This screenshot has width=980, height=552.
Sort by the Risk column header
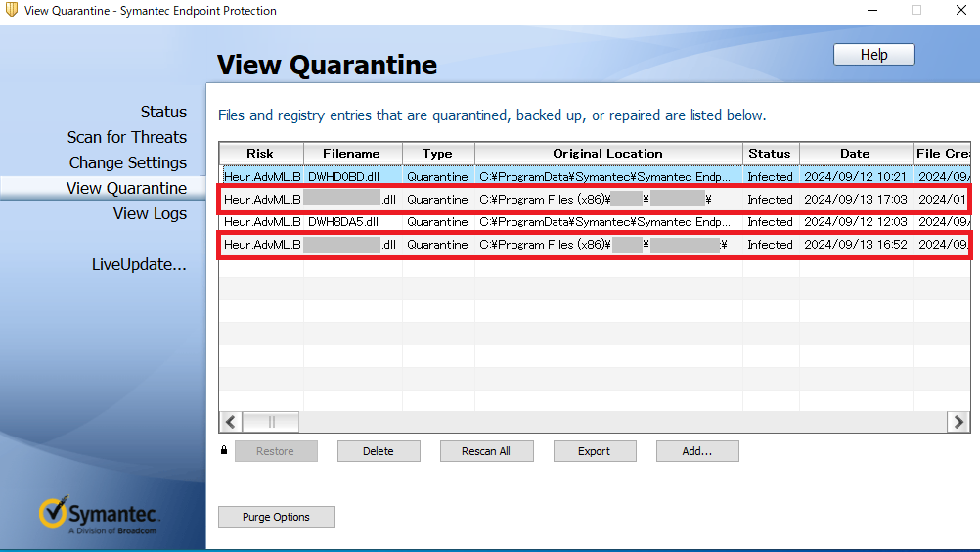pos(260,154)
